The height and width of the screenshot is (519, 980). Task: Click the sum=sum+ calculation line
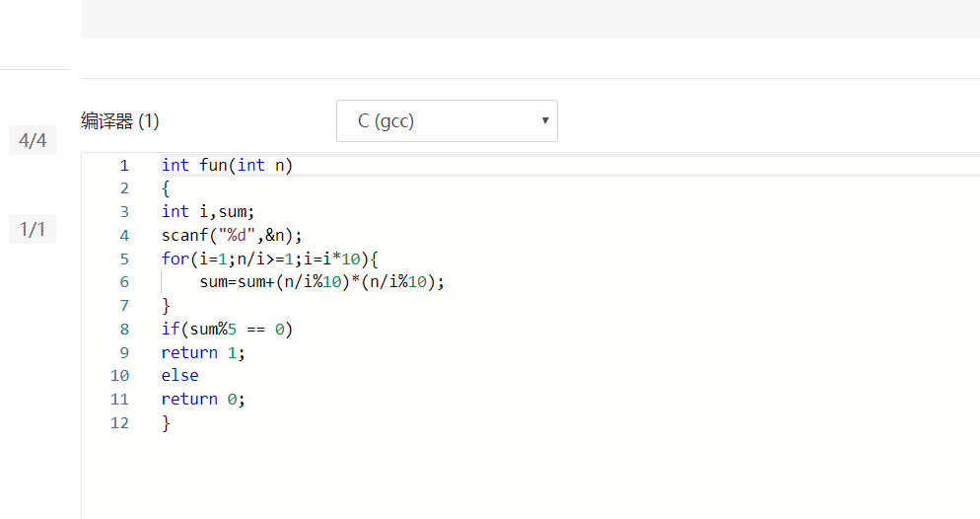321,282
